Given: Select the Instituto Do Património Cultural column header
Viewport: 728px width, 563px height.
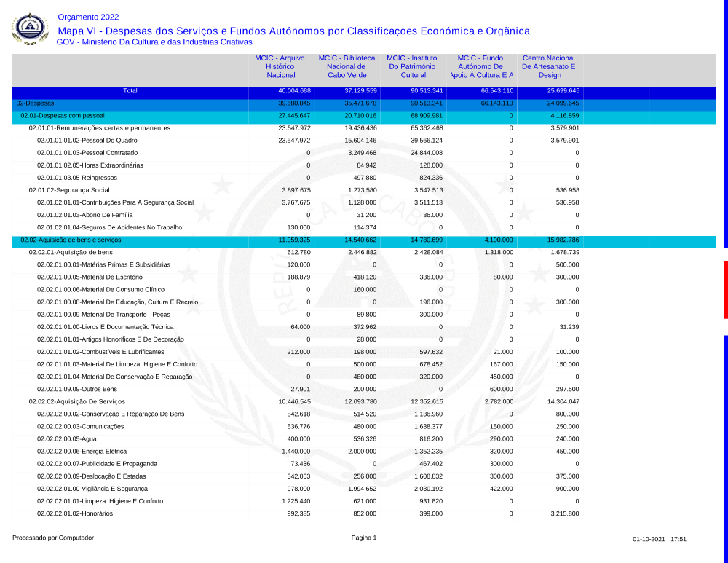Looking at the screenshot, I should [x=413, y=66].
